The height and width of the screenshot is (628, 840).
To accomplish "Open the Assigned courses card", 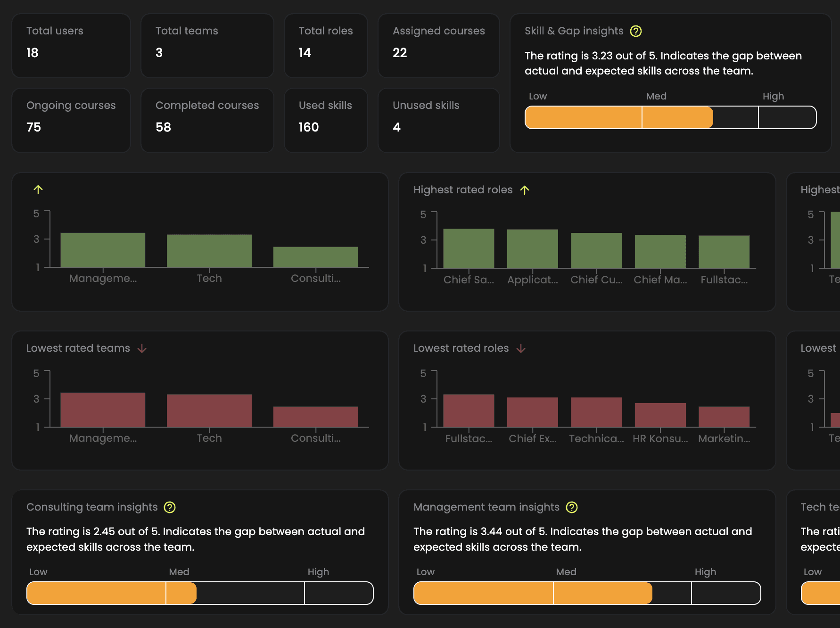I will coord(439,46).
